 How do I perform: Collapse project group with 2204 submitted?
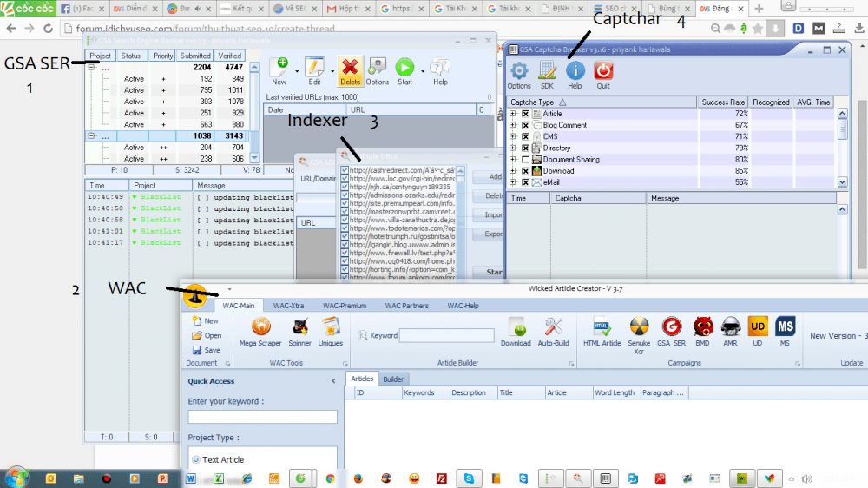91,67
